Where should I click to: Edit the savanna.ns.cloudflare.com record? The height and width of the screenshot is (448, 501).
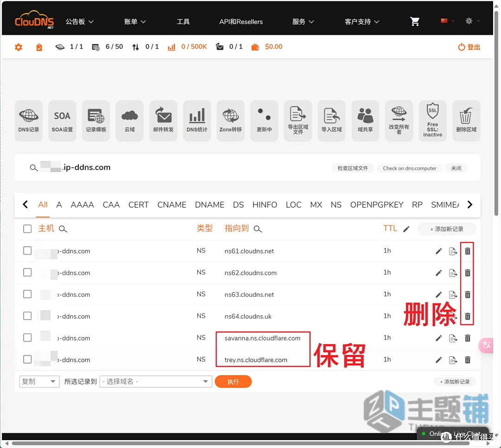[x=439, y=338]
